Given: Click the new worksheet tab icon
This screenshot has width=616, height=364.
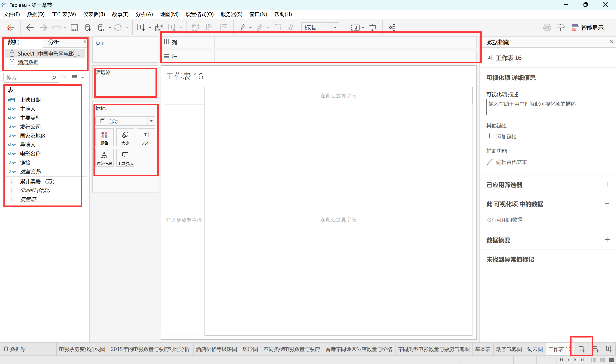Looking at the screenshot, I should point(582,349).
